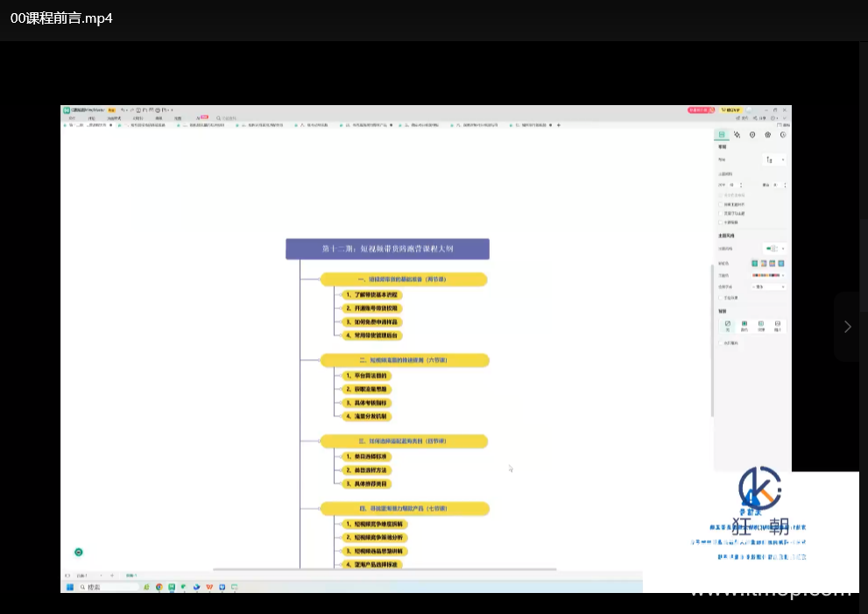Toggle the first enabled checkbox under layout section

720,204
